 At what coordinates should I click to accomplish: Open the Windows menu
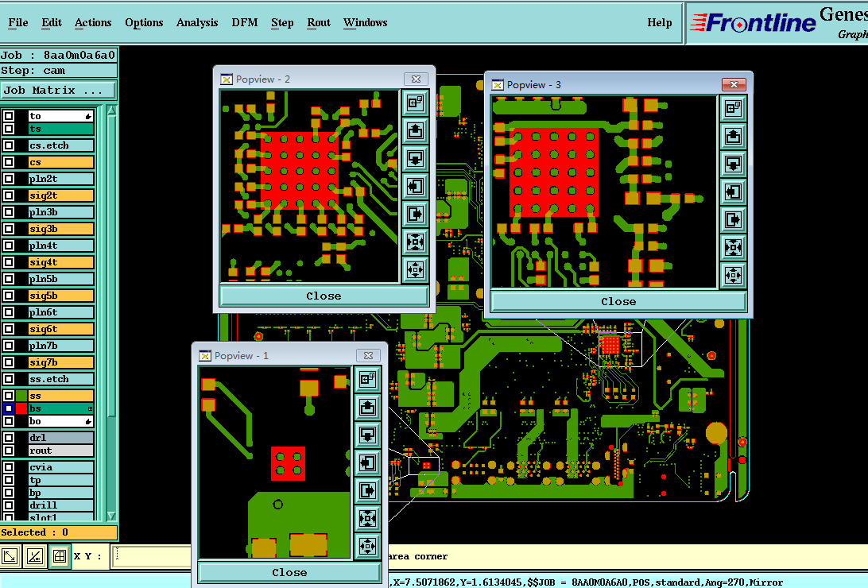click(x=366, y=23)
